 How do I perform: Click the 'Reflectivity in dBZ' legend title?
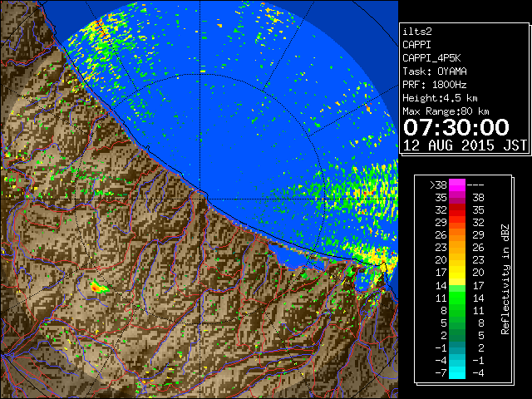(505, 279)
